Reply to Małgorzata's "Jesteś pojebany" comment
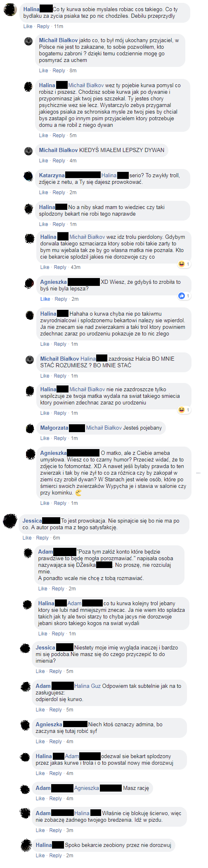208x868 pixels. click(61, 438)
